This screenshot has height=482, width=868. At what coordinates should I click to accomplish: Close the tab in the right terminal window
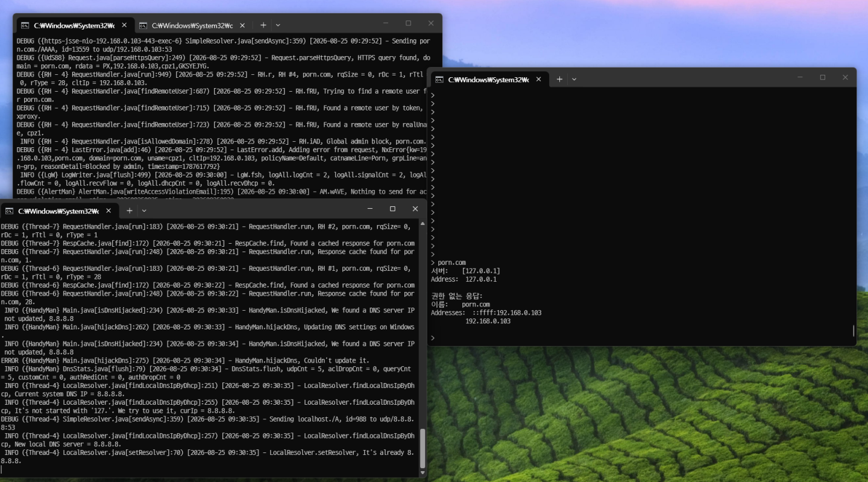[538, 79]
